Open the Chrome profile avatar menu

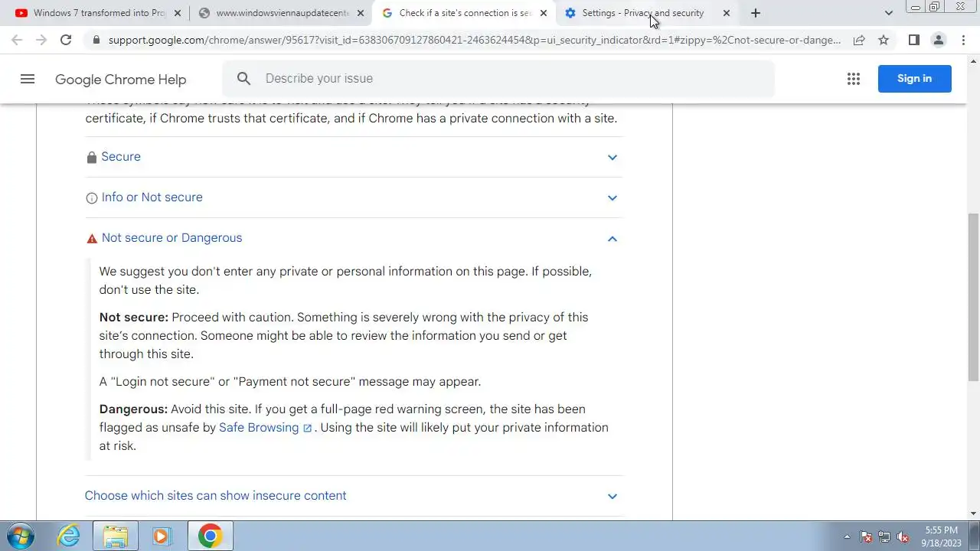tap(938, 40)
